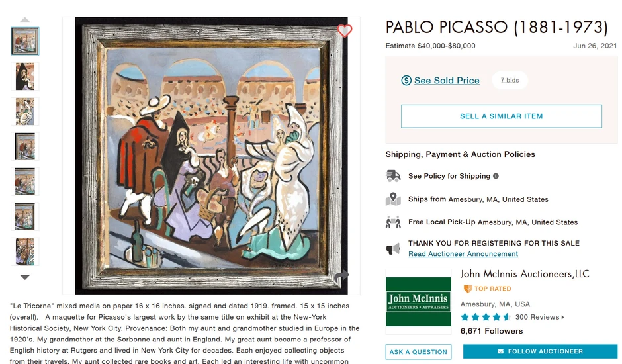Click the megaphone announcement icon

point(394,248)
